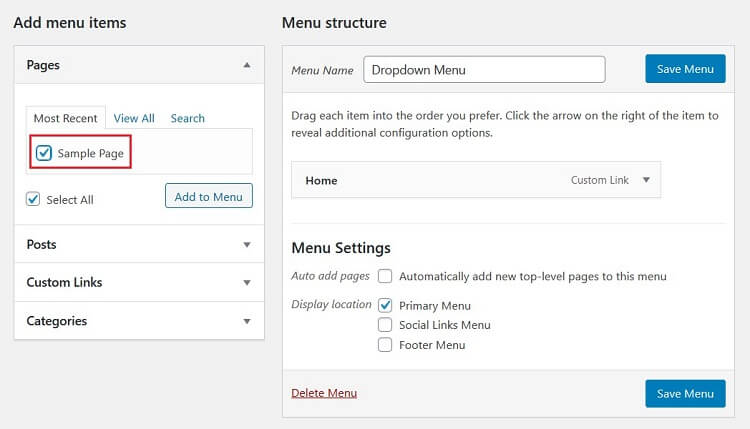750x429 pixels.
Task: Expand the Categories section
Action: 247,321
